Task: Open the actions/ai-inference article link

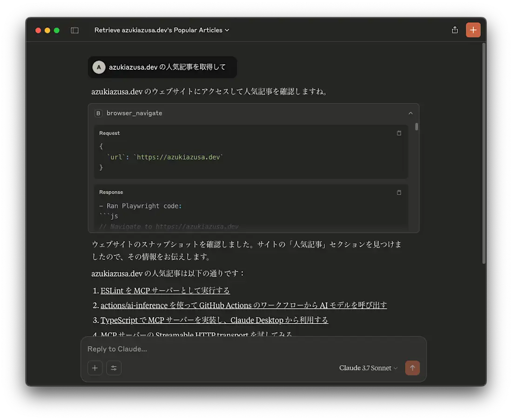Action: (244, 305)
